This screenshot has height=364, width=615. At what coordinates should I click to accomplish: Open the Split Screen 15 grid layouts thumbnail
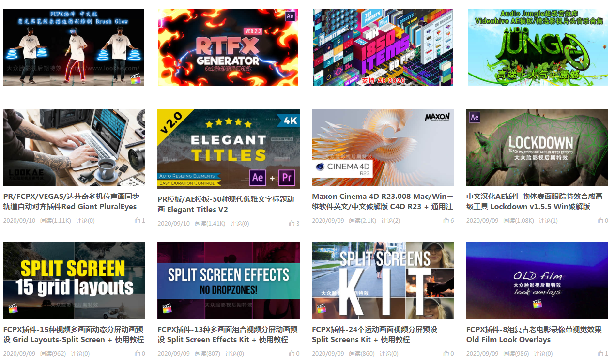(x=74, y=281)
